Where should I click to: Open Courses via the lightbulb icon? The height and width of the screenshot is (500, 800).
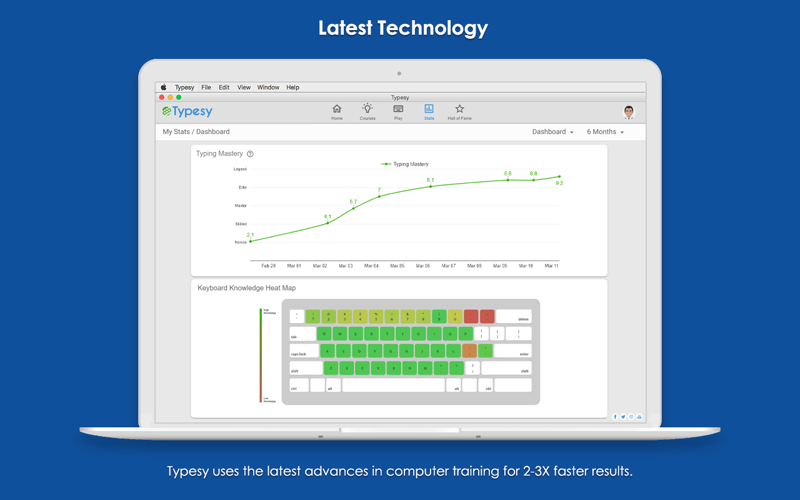click(367, 112)
